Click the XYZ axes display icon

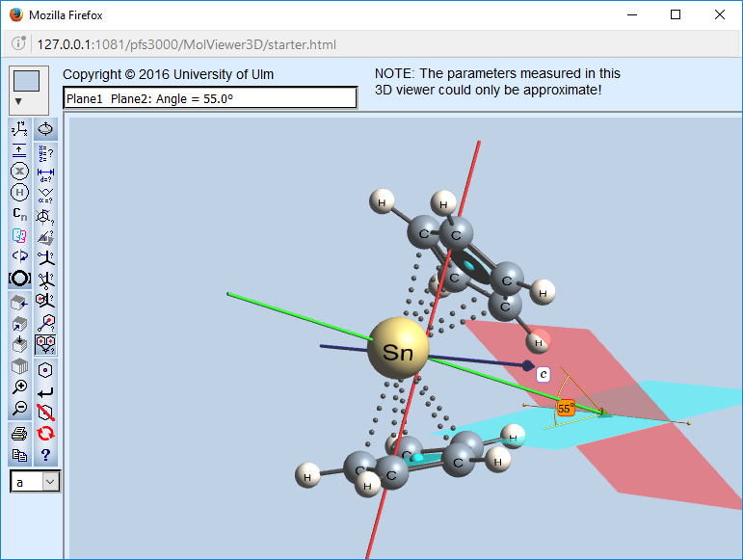click(x=19, y=129)
